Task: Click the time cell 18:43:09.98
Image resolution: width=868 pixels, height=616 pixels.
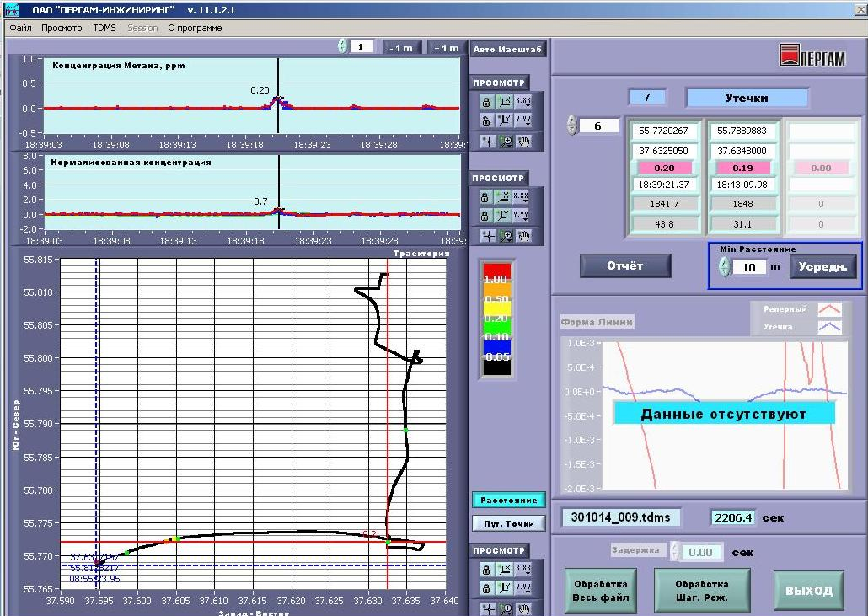Action: click(742, 185)
